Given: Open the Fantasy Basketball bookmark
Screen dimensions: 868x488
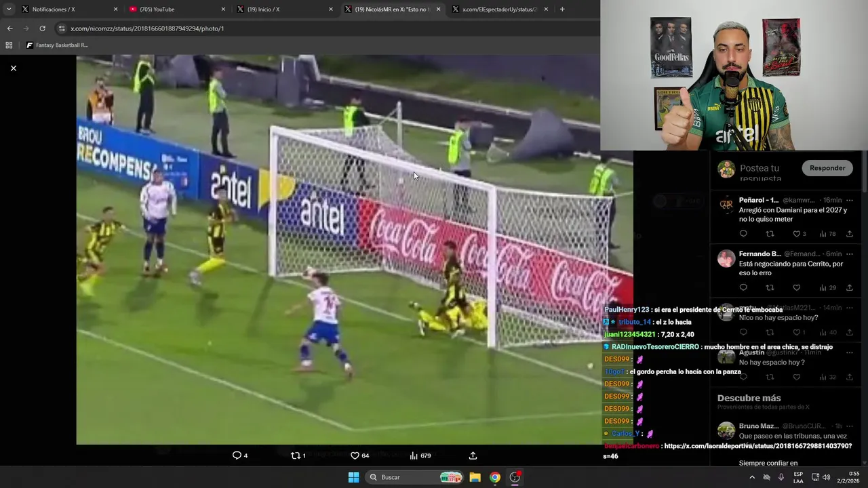Looking at the screenshot, I should pyautogui.click(x=57, y=45).
